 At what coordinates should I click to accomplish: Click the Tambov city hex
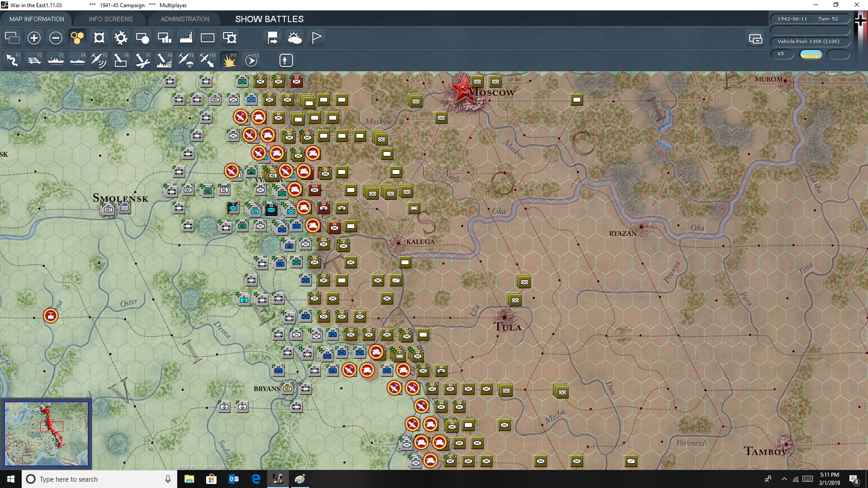coord(786,444)
